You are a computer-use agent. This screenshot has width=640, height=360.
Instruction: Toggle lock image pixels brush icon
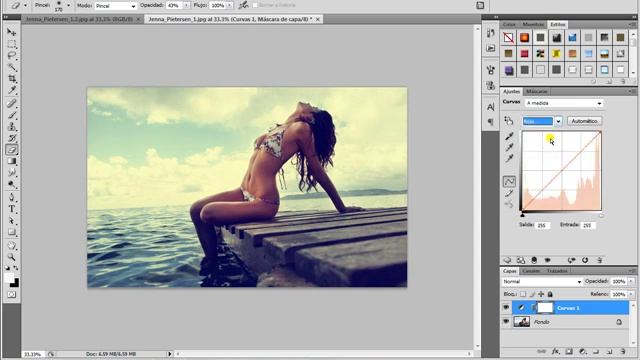(x=532, y=294)
